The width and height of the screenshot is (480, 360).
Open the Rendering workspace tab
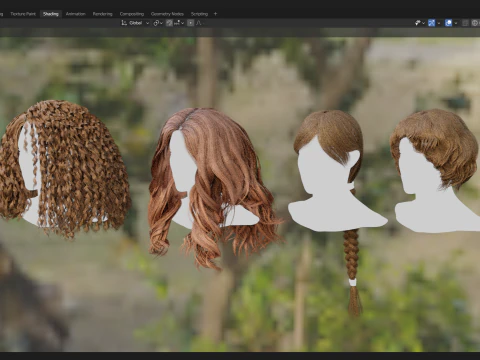[103, 14]
